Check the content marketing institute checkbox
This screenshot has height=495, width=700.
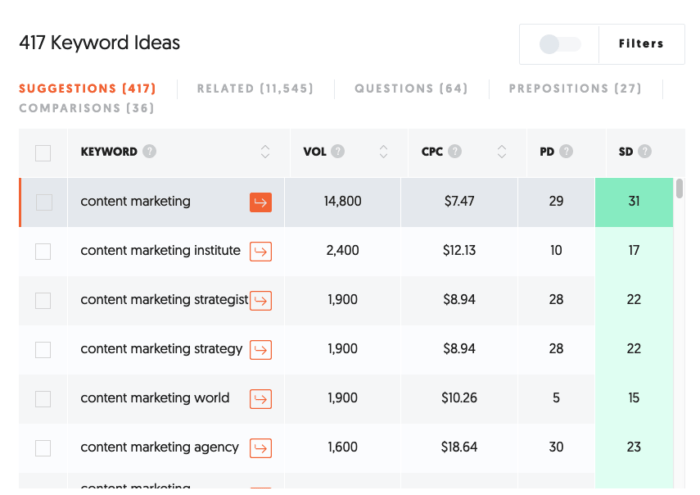click(x=43, y=251)
